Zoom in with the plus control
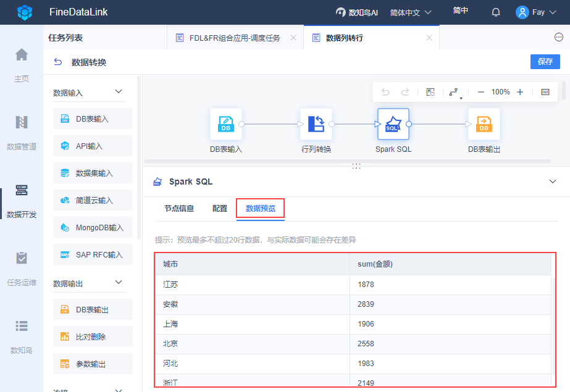570x392 pixels. [519, 91]
